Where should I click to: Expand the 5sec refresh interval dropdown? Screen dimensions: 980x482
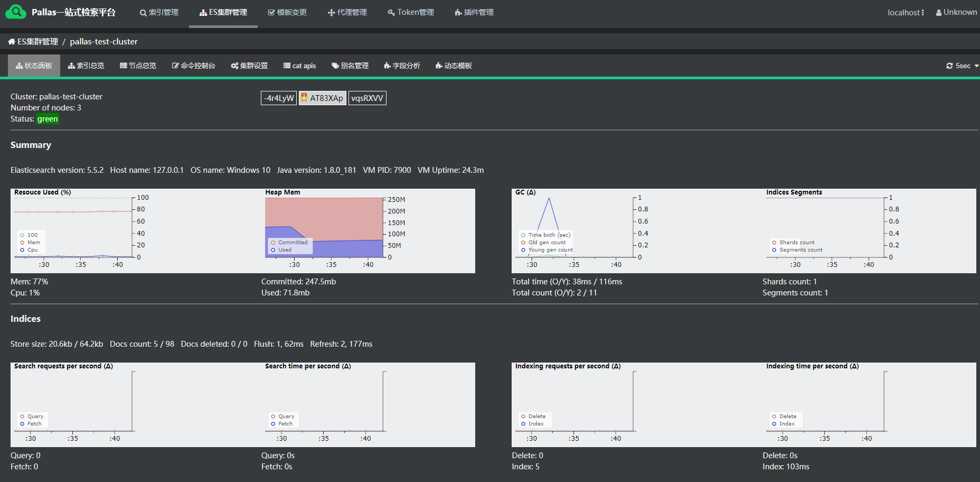coord(976,66)
